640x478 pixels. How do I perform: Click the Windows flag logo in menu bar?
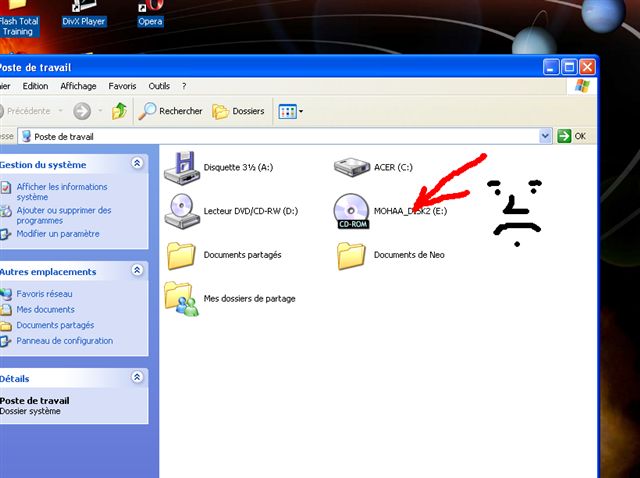point(582,86)
